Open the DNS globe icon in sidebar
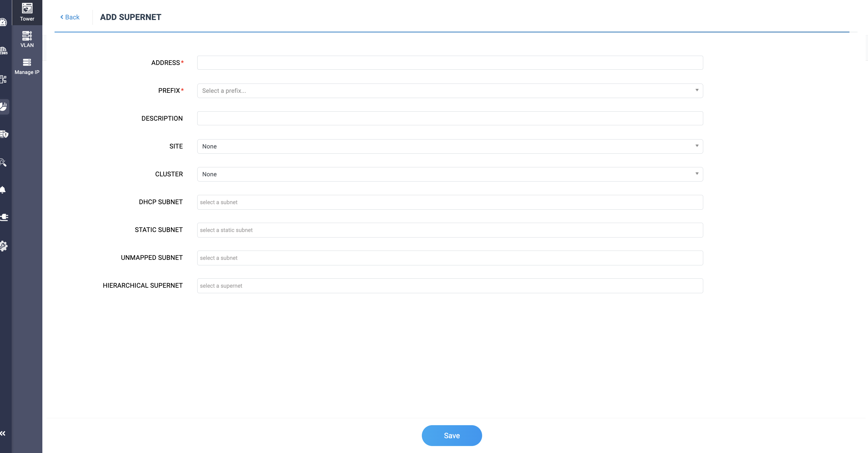 coord(3,51)
